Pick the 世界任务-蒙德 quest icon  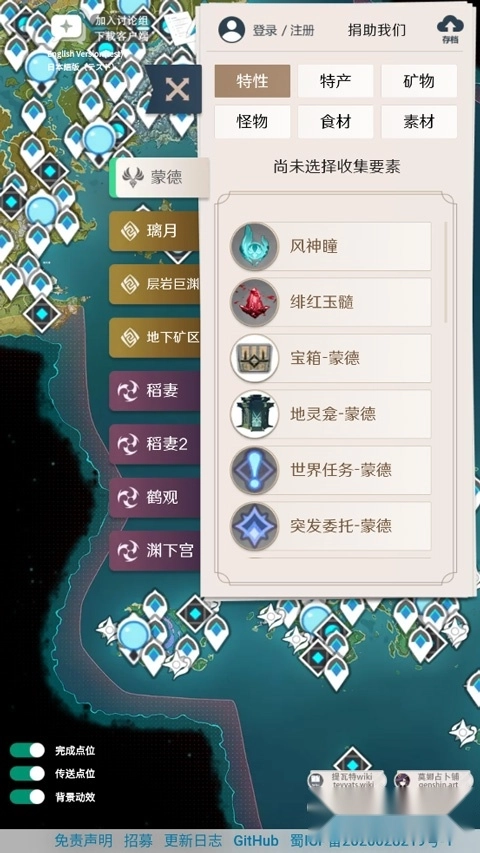pos(254,471)
